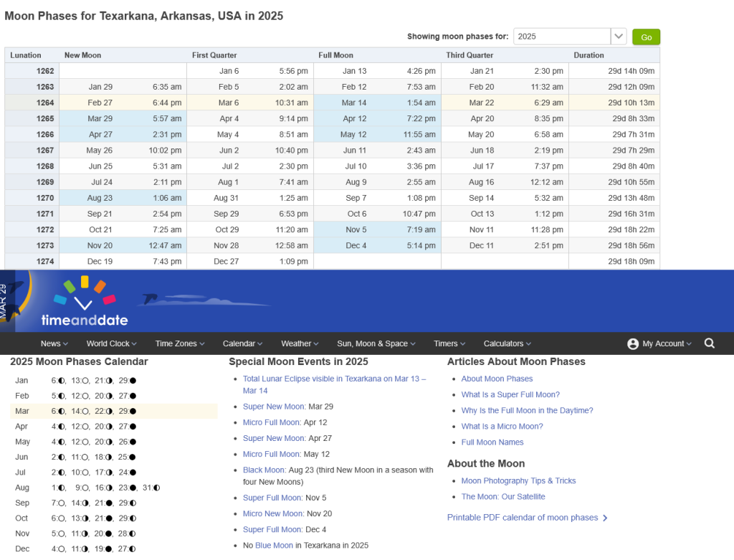This screenshot has width=734, height=560.
Task: Open the News menu
Action: pyautogui.click(x=54, y=343)
